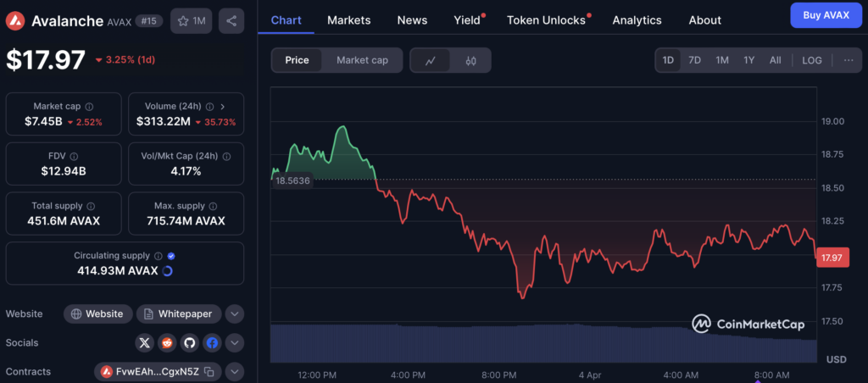Viewport: 868px width, 383px height.
Task: Expand Volume (24h) details arrow
Action: pyautogui.click(x=223, y=106)
